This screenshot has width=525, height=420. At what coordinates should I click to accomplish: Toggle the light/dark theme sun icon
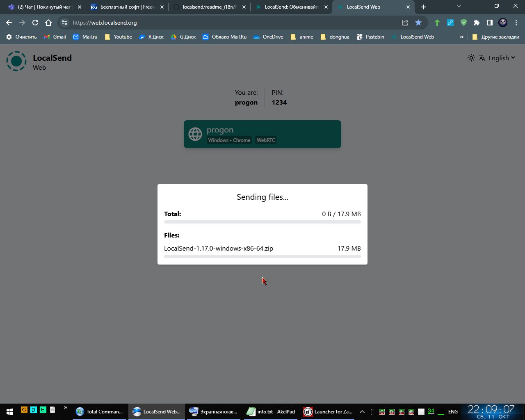tap(471, 58)
